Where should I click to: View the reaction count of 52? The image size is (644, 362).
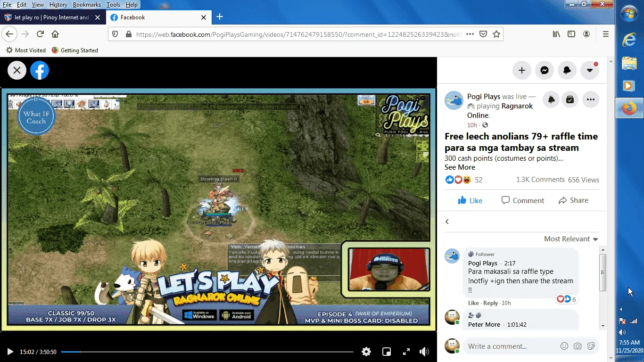pos(479,180)
